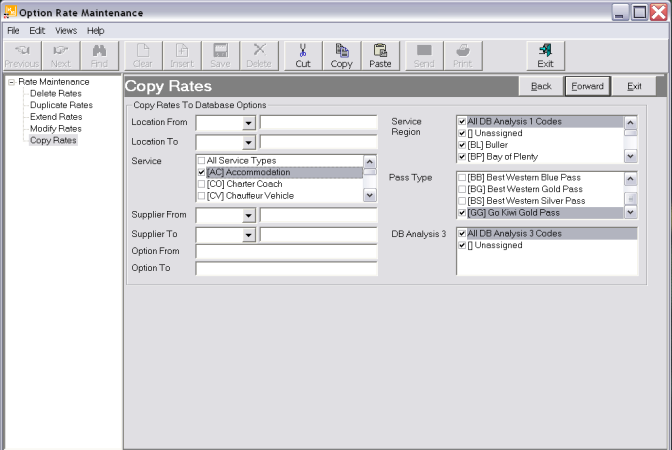Click the Next toolbar icon

(x=60, y=56)
